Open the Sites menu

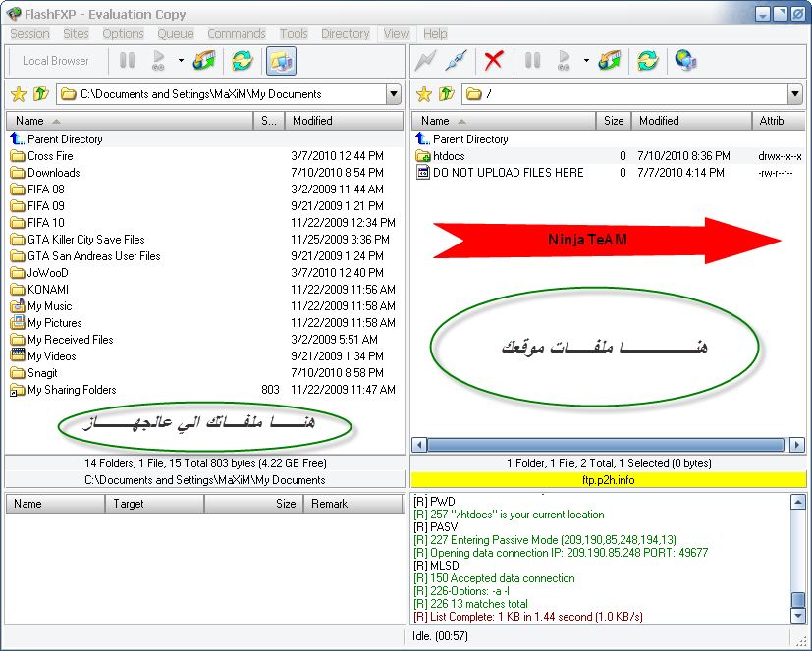click(76, 33)
